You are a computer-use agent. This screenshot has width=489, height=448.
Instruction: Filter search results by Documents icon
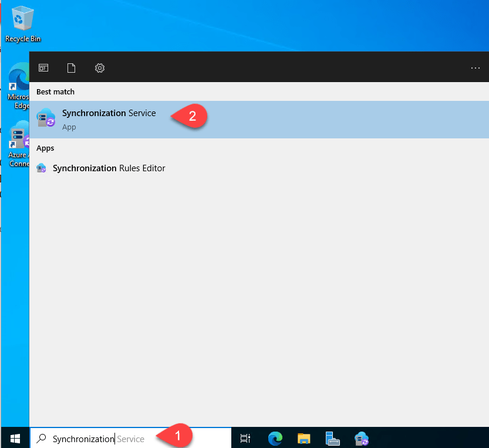coord(72,68)
